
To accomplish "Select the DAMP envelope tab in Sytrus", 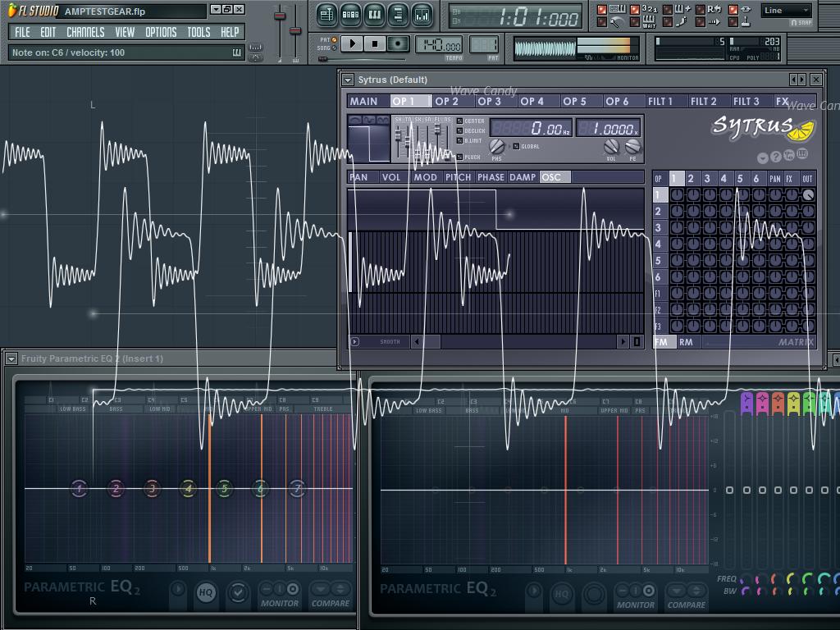I will 523,177.
